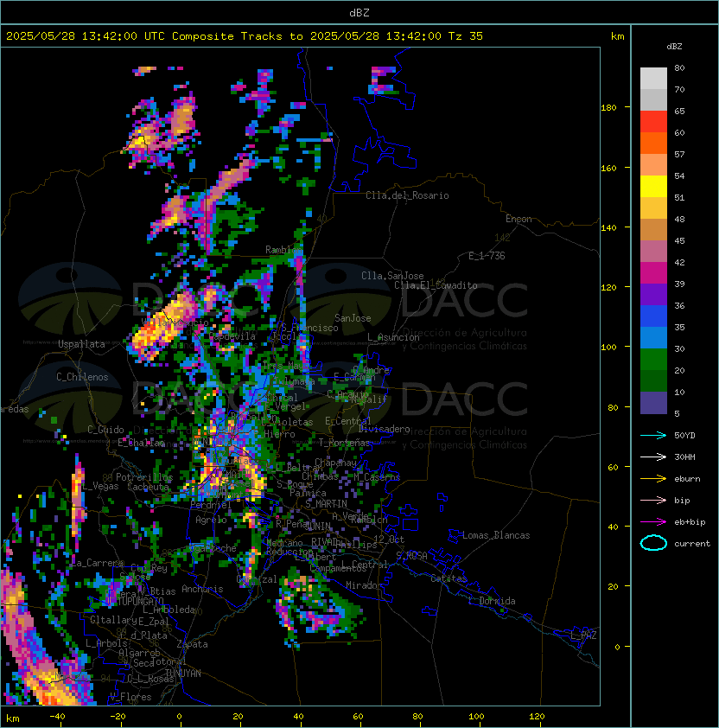
Task: Click the Encon map label
Action: click(x=519, y=219)
